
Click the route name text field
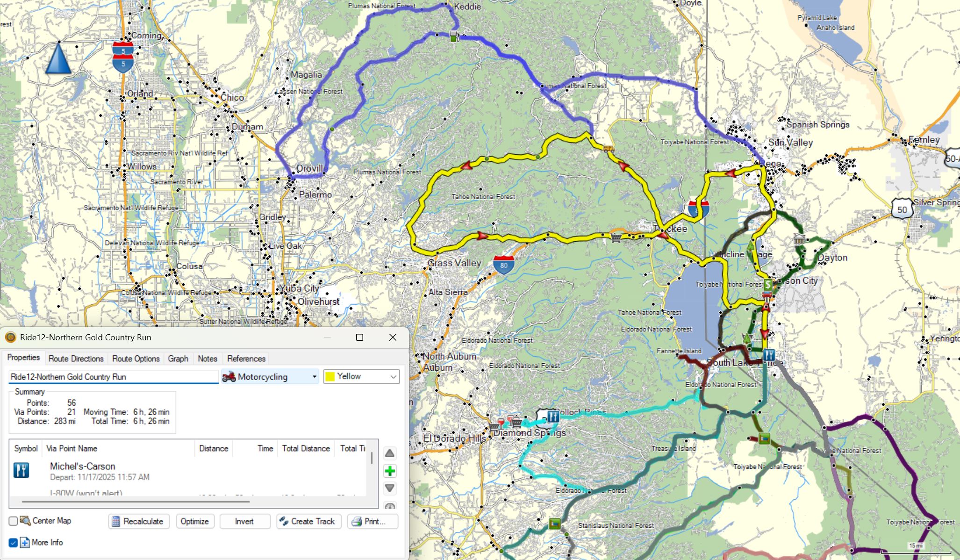pos(113,377)
